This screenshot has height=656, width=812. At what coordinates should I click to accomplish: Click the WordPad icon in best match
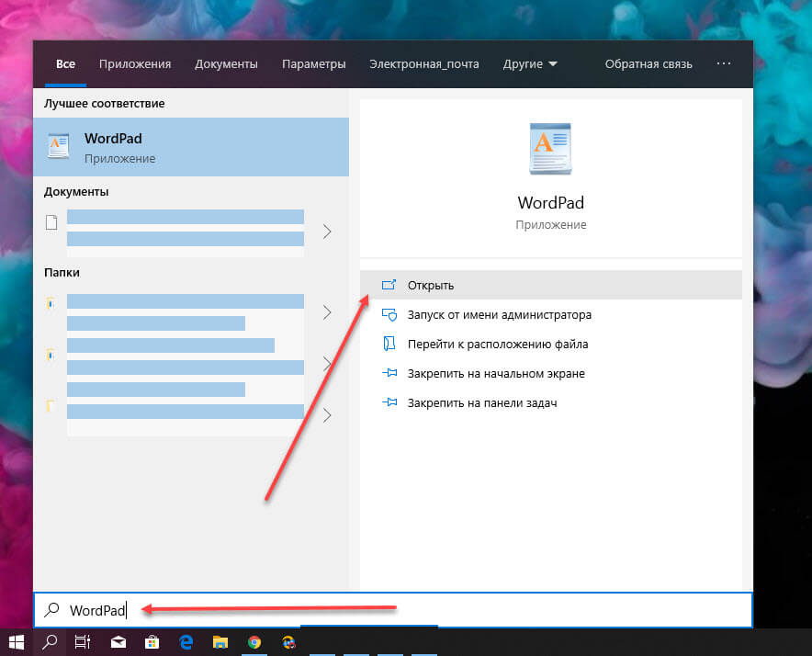pyautogui.click(x=59, y=147)
